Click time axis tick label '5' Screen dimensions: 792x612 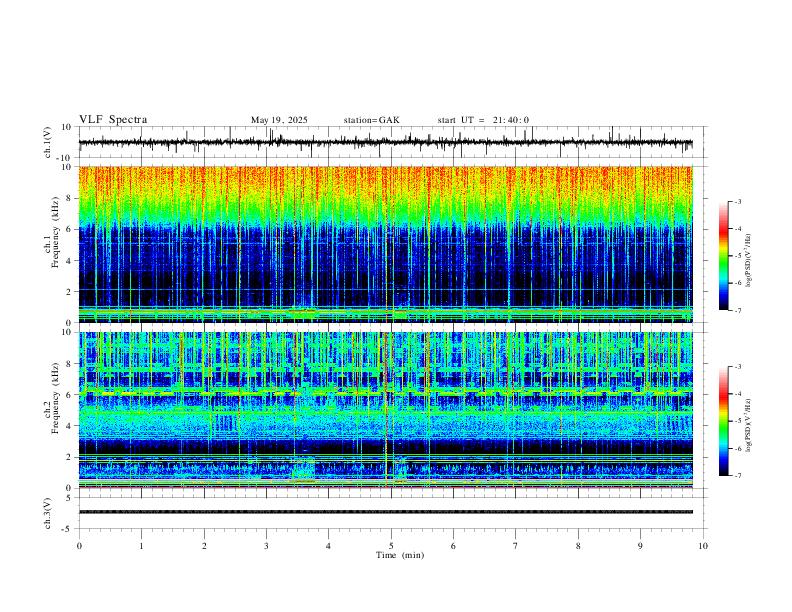[x=391, y=546]
